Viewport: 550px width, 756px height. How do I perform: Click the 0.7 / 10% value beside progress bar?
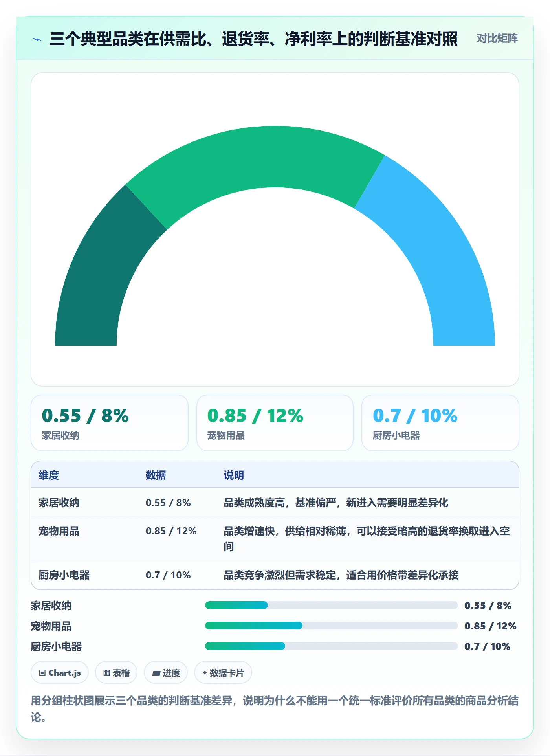pos(487,646)
